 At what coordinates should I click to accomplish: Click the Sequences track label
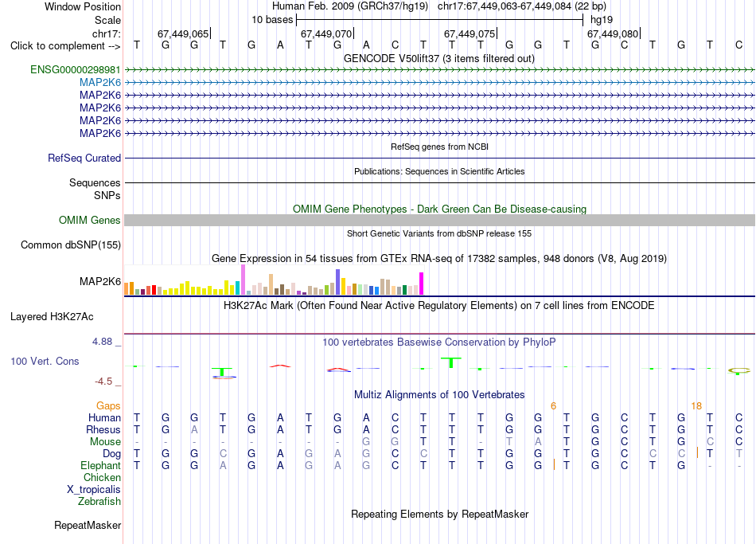95,182
